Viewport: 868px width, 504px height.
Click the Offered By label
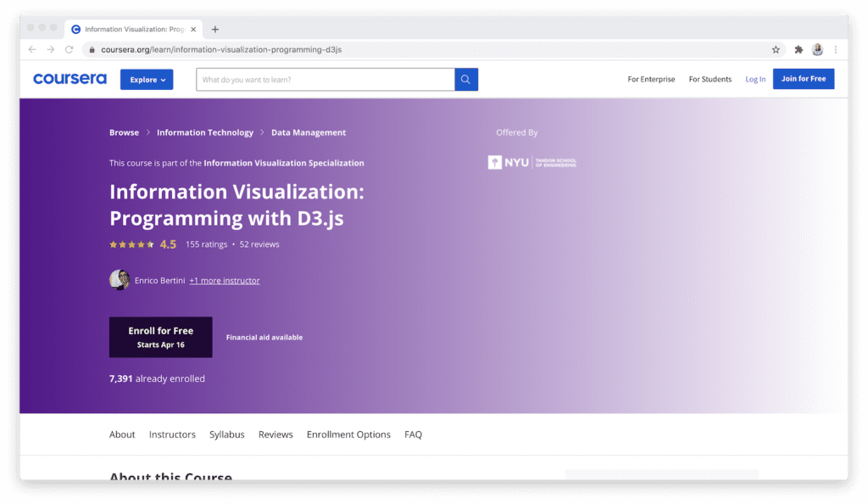(x=516, y=132)
